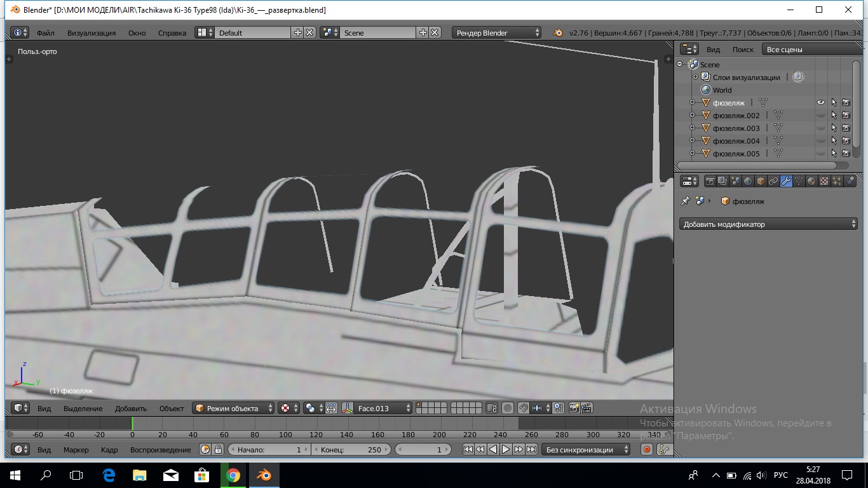
Task: Open the Файл menu
Action: (46, 32)
